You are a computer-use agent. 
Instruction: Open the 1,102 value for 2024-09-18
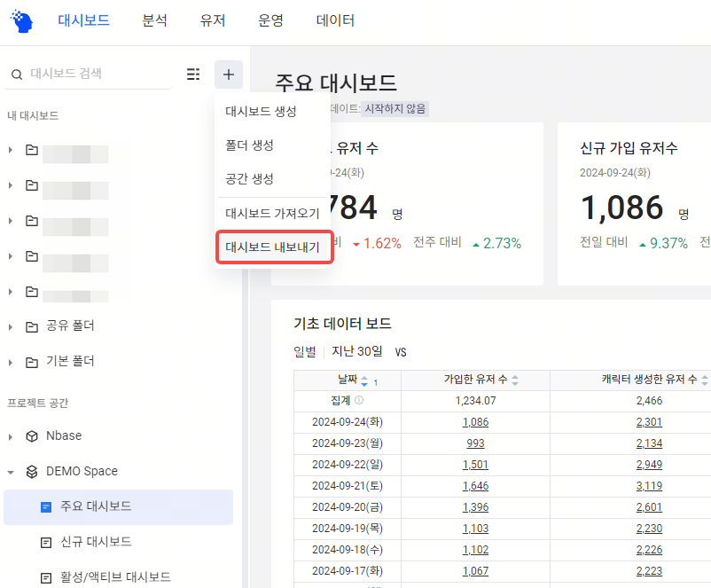(x=475, y=551)
